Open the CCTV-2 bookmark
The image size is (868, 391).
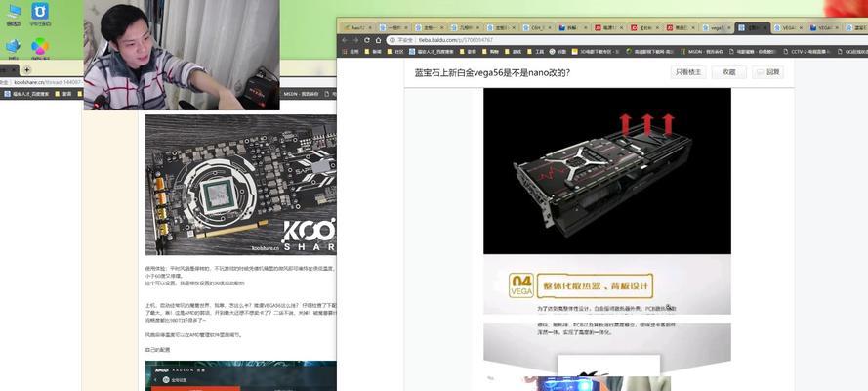pos(806,52)
